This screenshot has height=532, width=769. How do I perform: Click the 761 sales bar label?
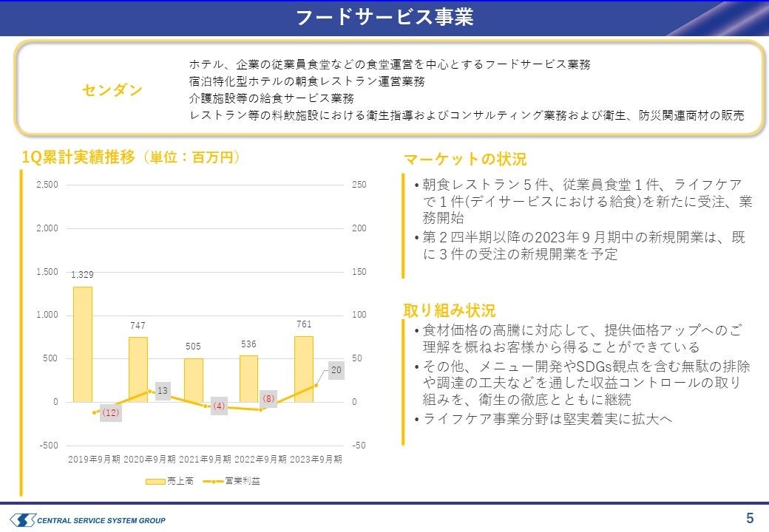point(304,324)
